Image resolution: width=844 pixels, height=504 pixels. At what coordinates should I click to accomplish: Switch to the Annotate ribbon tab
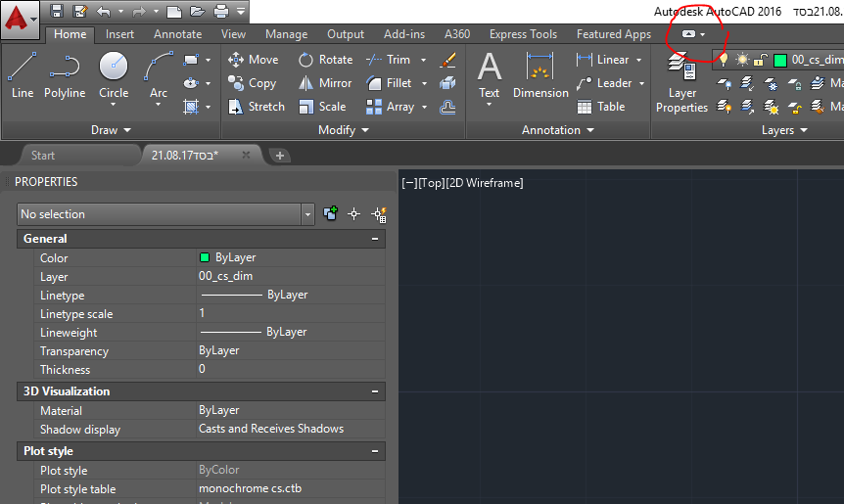[x=177, y=34]
